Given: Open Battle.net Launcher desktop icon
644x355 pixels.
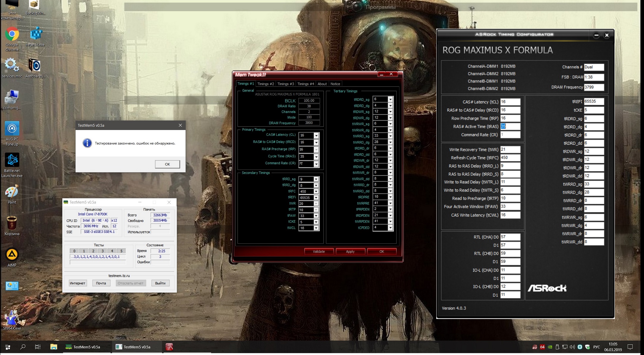Looking at the screenshot, I should point(12,160).
